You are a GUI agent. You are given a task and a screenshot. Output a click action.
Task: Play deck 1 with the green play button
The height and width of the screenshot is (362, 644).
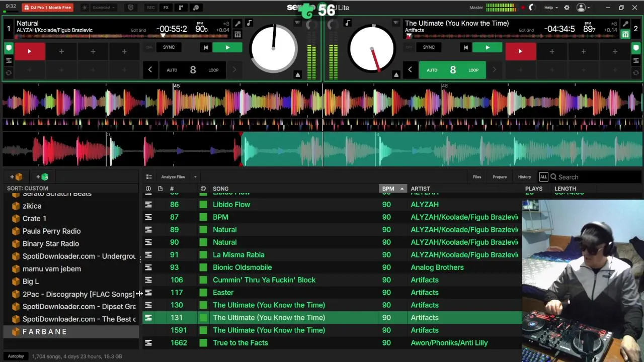tap(227, 47)
